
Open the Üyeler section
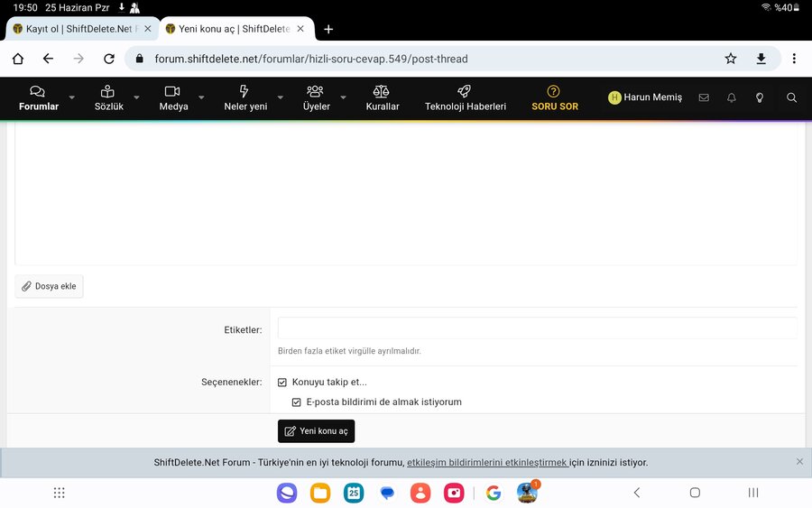click(x=316, y=98)
